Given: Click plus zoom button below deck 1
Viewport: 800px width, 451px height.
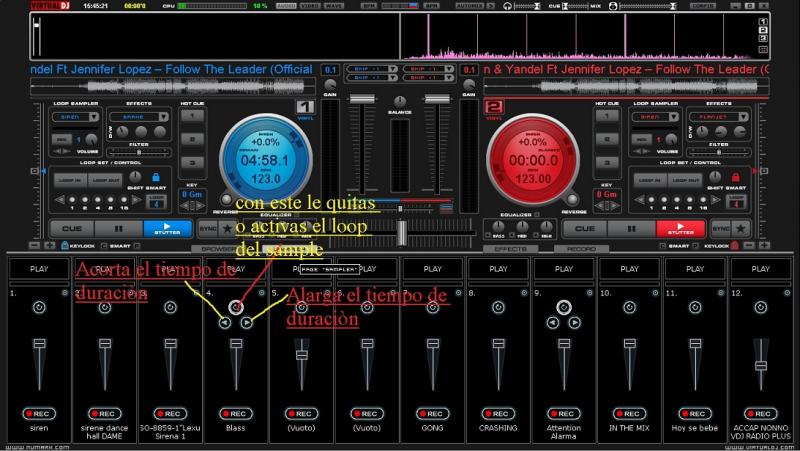Looking at the screenshot, I should pyautogui.click(x=49, y=245).
